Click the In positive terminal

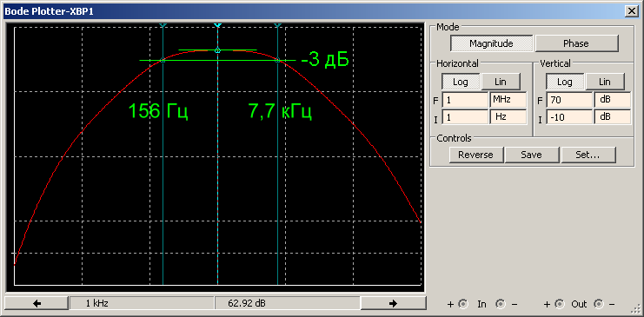click(463, 304)
